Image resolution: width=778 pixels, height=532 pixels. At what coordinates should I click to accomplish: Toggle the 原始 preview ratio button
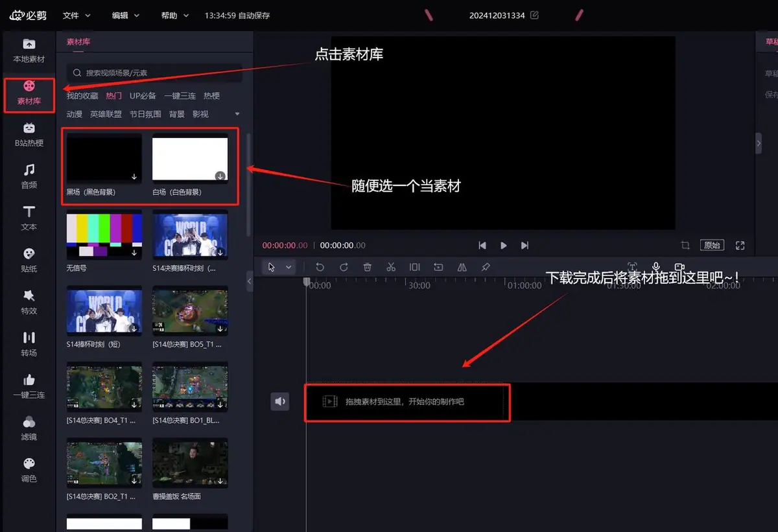pos(712,246)
